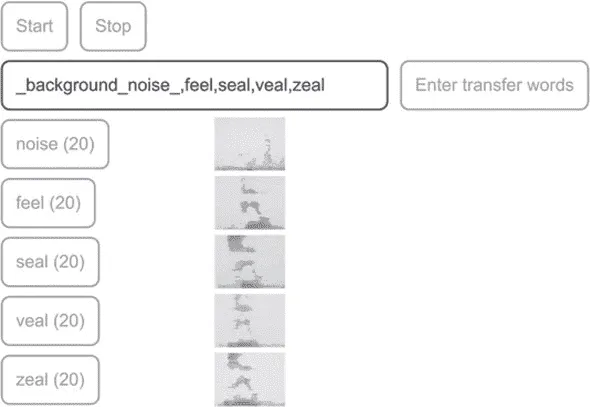The width and height of the screenshot is (590, 407).
Task: Open the noise spectrogram thumbnail
Action: click(250, 144)
